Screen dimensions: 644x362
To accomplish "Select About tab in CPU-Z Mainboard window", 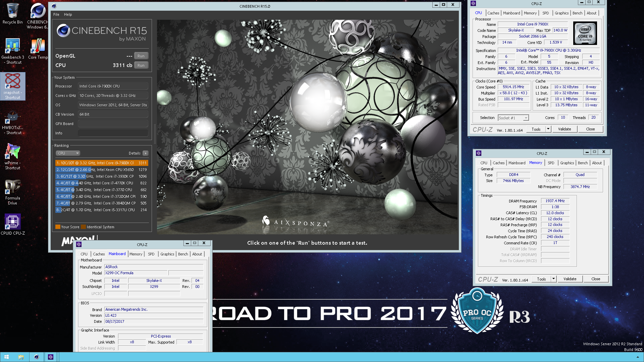I will point(197,254).
